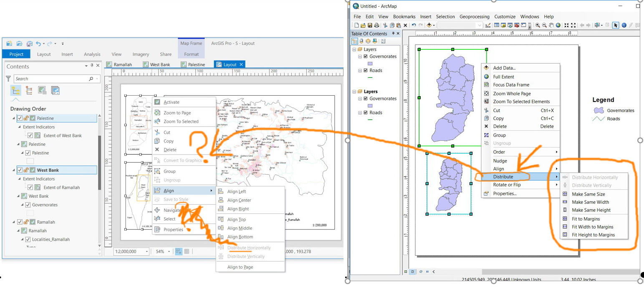This screenshot has width=644, height=287.
Task: Collapse bold Layers group in ArcMap TOC
Action: coord(354,91)
